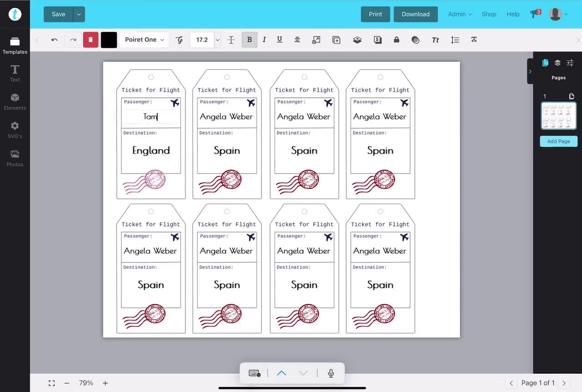The height and width of the screenshot is (392, 582).
Task: Open the black text color swatch
Action: point(109,40)
